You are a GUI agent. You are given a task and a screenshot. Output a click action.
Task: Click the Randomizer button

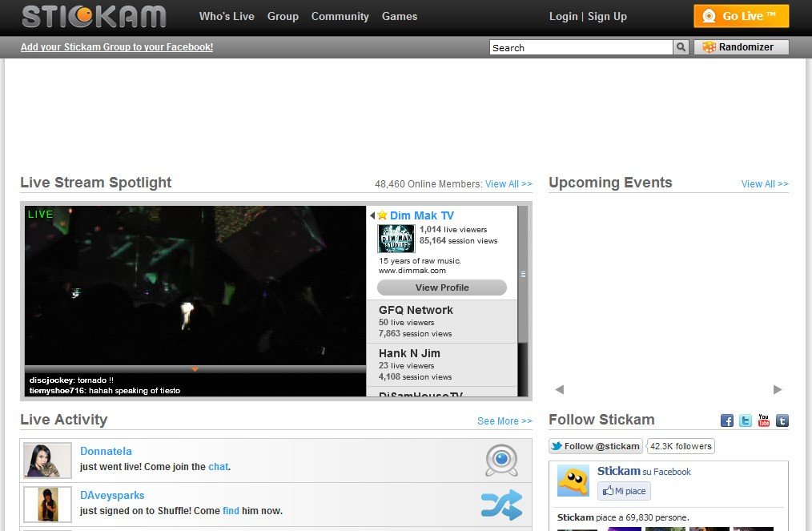pyautogui.click(x=741, y=47)
